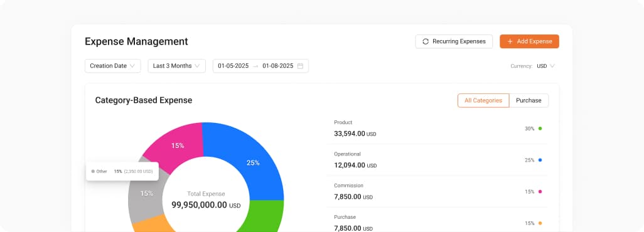The image size is (644, 232).
Task: Click the Other tooltip on the chart
Action: [122, 171]
